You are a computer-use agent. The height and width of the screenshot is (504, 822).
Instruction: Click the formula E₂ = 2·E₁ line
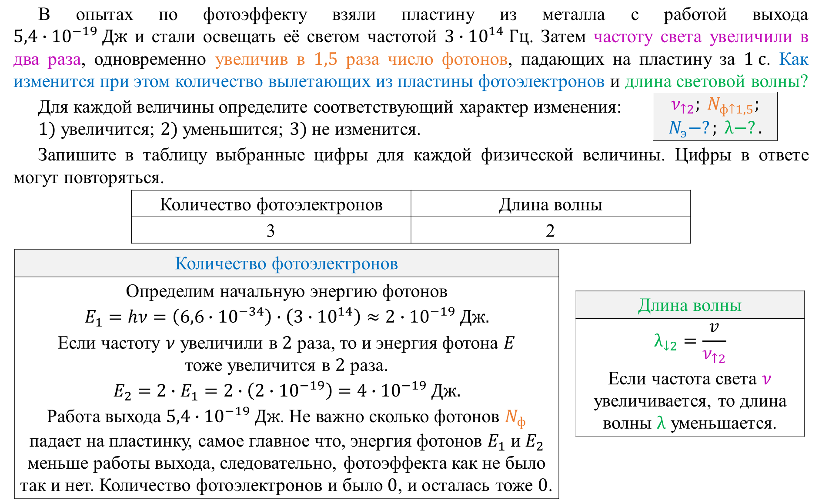[x=287, y=390]
